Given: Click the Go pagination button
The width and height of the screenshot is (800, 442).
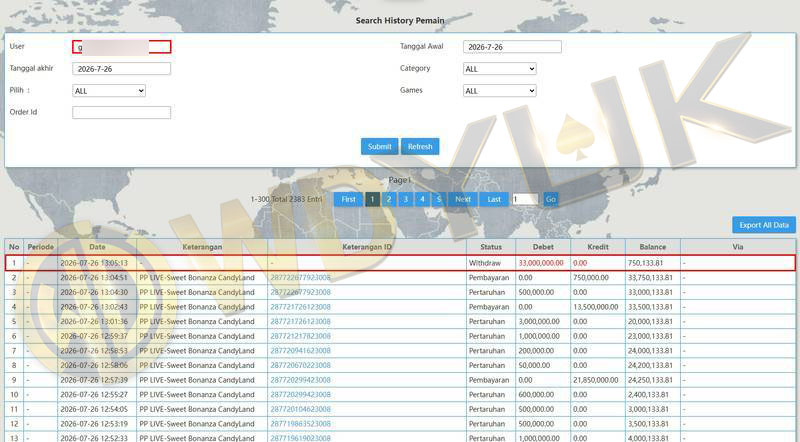Looking at the screenshot, I should (551, 199).
